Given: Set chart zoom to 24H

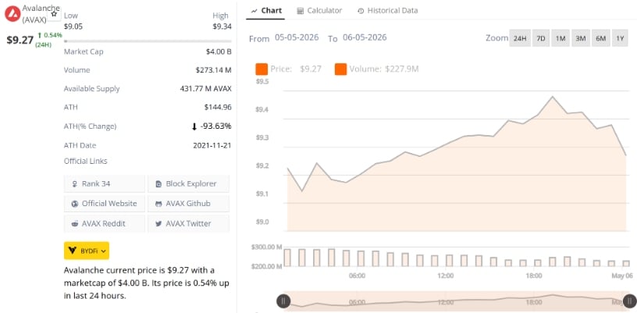Looking at the screenshot, I should point(520,38).
